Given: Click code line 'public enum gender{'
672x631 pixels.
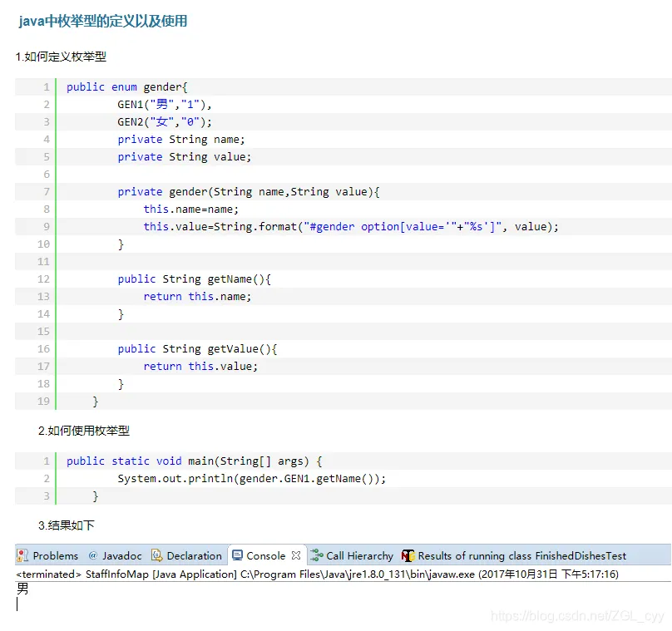Looking at the screenshot, I should coord(127,87).
